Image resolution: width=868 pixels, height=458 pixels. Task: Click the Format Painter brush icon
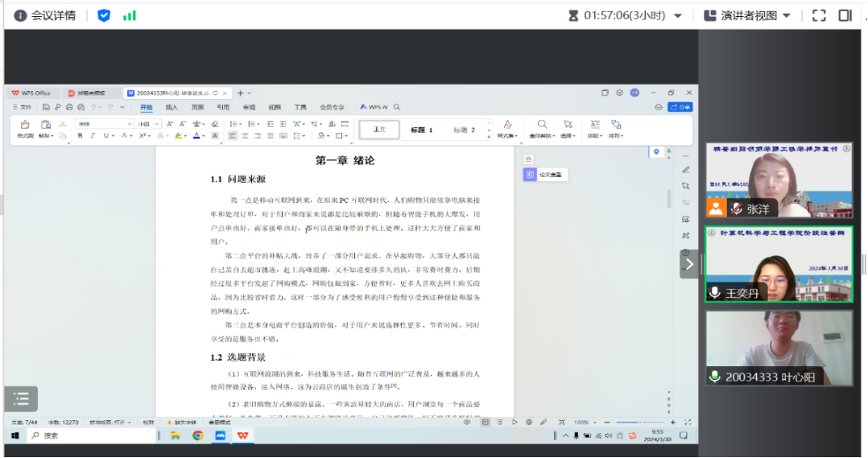pyautogui.click(x=25, y=125)
